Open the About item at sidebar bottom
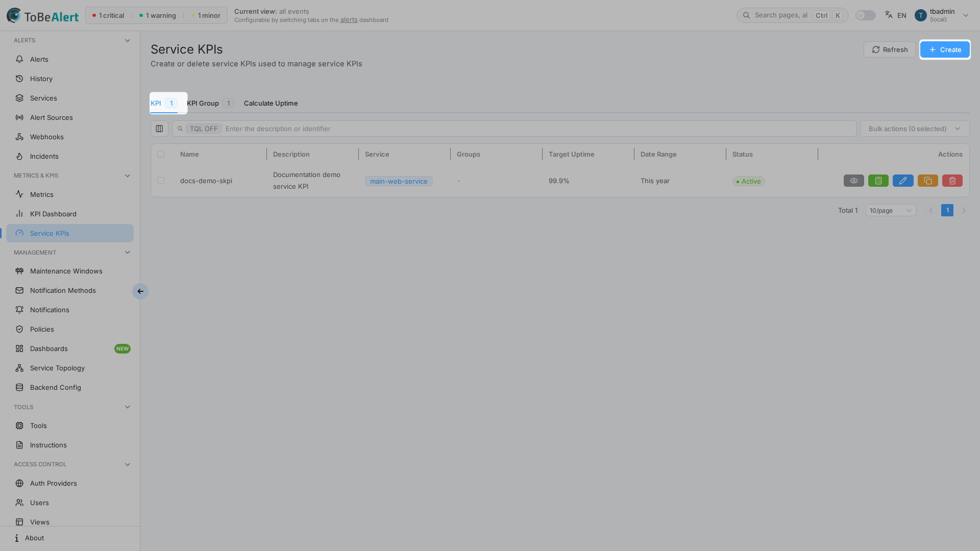This screenshot has width=980, height=551. click(70, 538)
